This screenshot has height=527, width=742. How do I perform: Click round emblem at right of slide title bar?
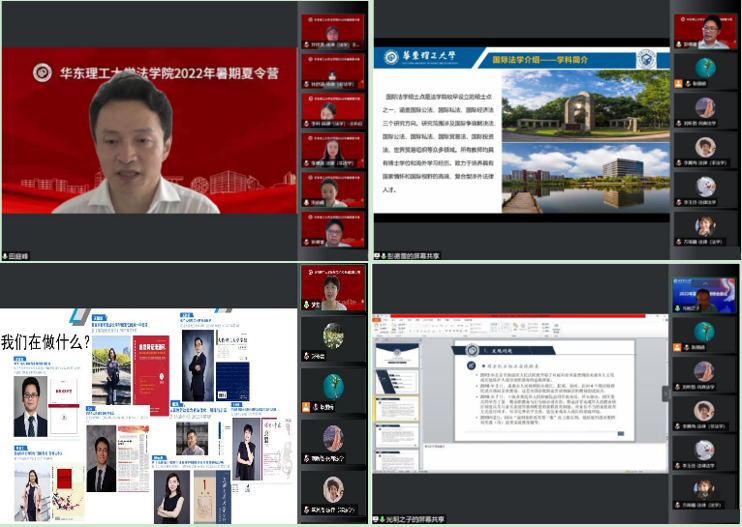tap(647, 58)
